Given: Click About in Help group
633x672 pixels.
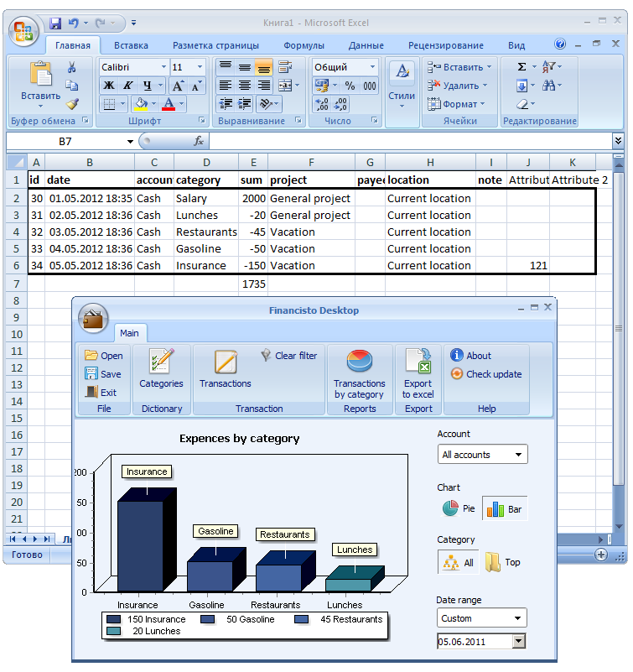Looking at the screenshot, I should (470, 356).
